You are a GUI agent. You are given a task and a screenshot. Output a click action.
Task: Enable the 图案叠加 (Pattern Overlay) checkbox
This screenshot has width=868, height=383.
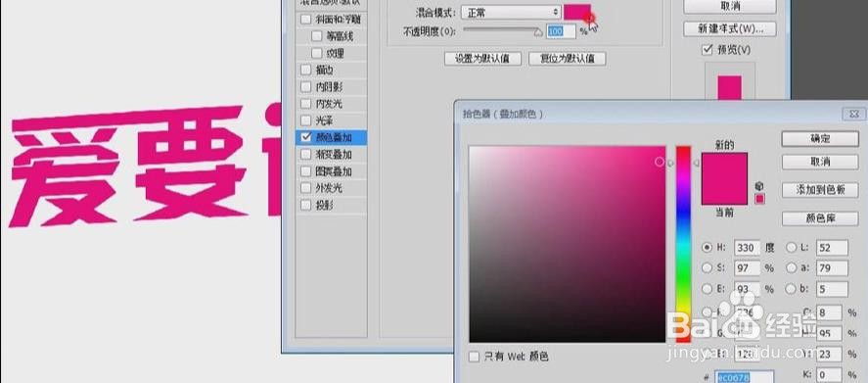[x=305, y=171]
